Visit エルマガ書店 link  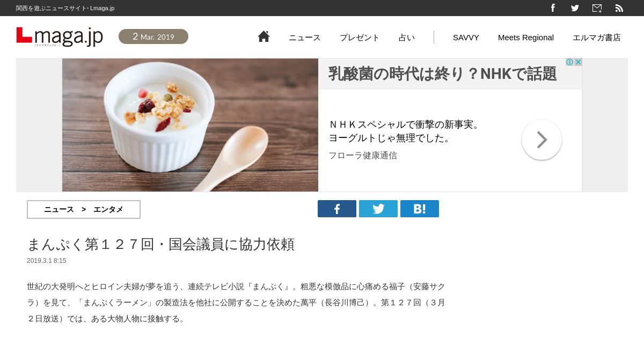tap(597, 38)
